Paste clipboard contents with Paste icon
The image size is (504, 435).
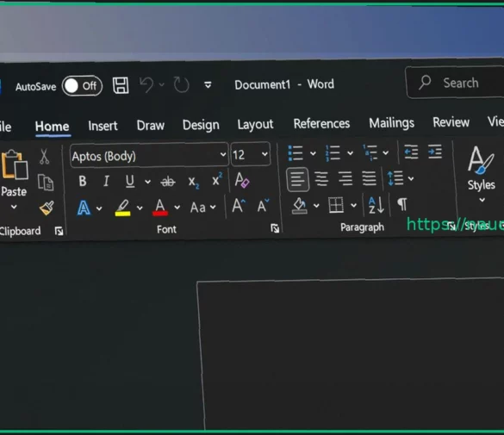15,165
